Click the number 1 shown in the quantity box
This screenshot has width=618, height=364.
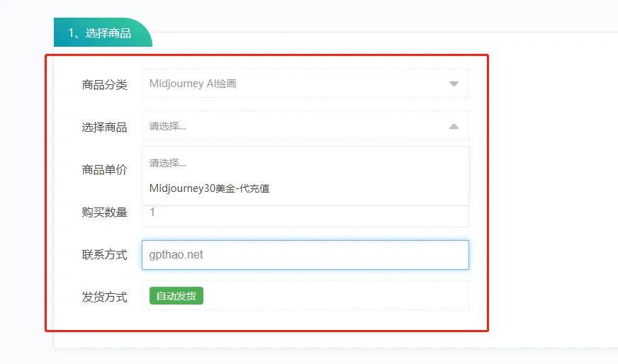click(152, 212)
